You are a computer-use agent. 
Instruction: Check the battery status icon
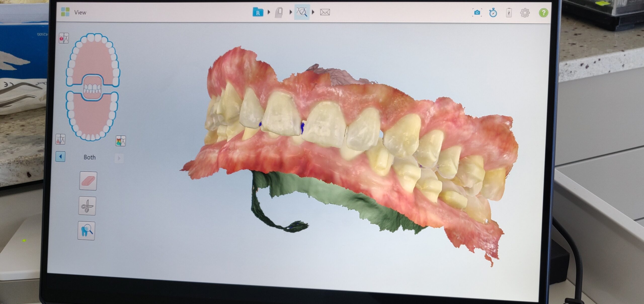[x=509, y=13]
